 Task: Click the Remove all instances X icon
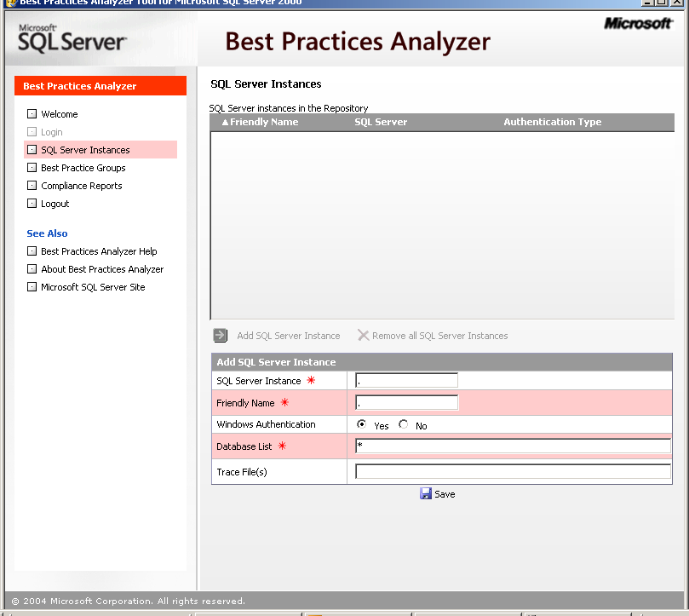point(364,336)
